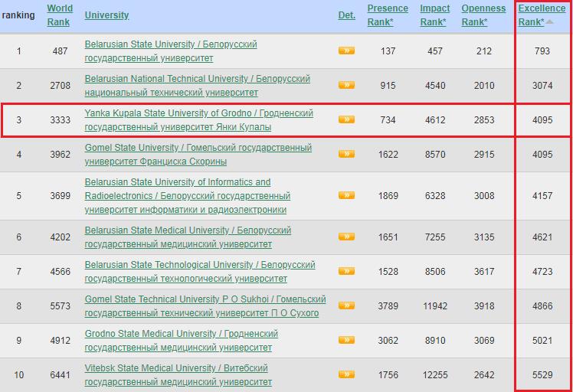The height and width of the screenshot is (392, 573).
Task: Open details icon for Grodno State Medical University
Action: [346, 340]
